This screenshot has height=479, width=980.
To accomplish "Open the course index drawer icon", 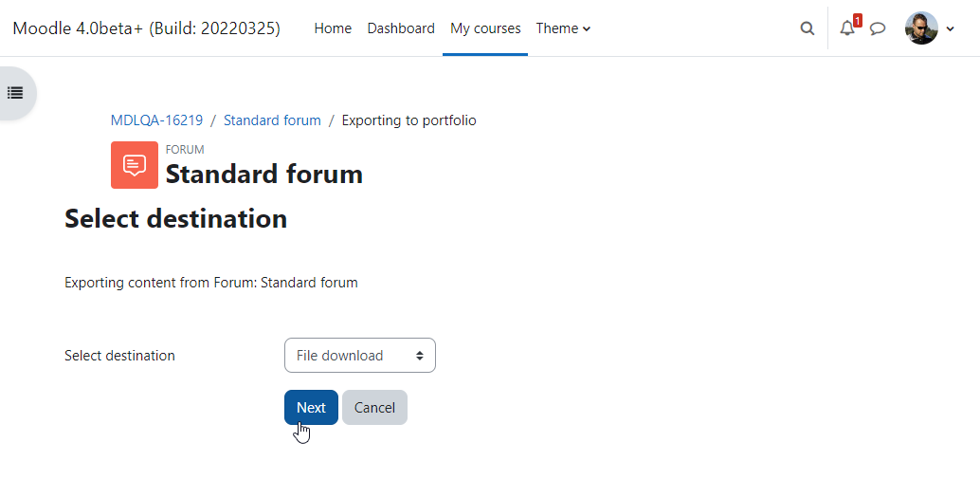I will tap(15, 93).
